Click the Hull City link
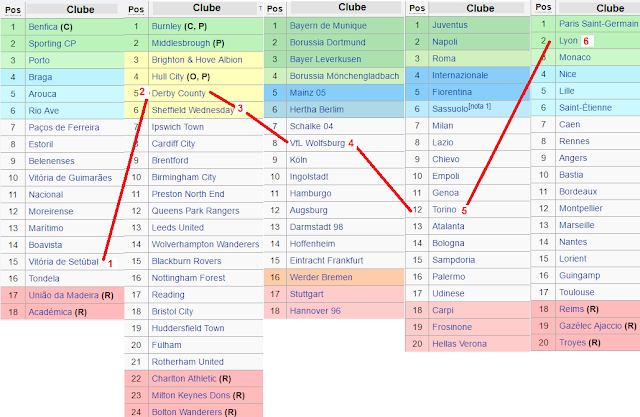640x417 pixels. tap(168, 76)
